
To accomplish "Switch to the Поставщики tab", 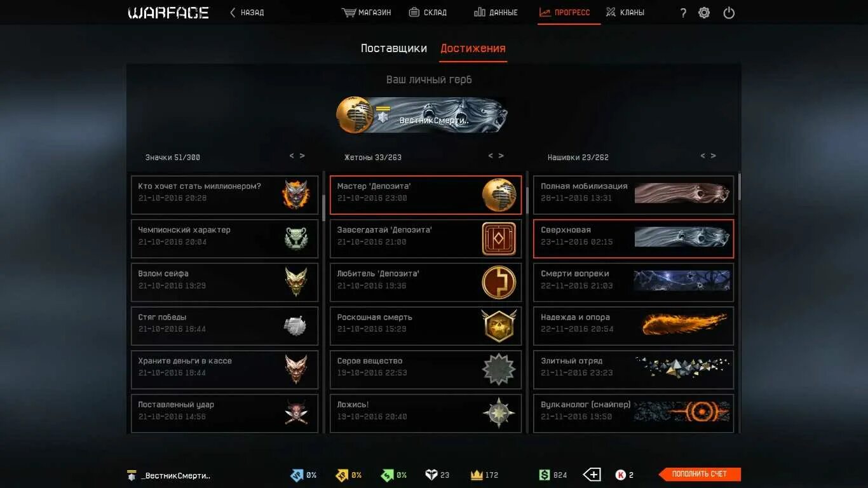I will pyautogui.click(x=394, y=48).
